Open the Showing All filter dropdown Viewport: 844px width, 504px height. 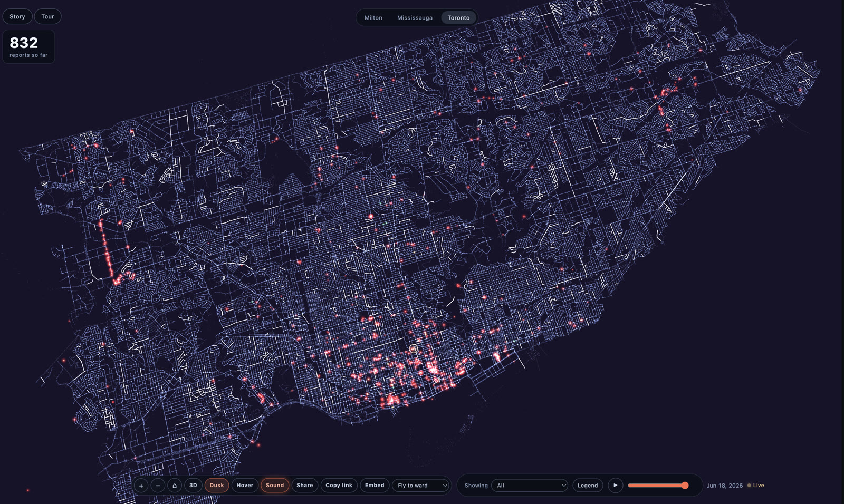pos(530,486)
